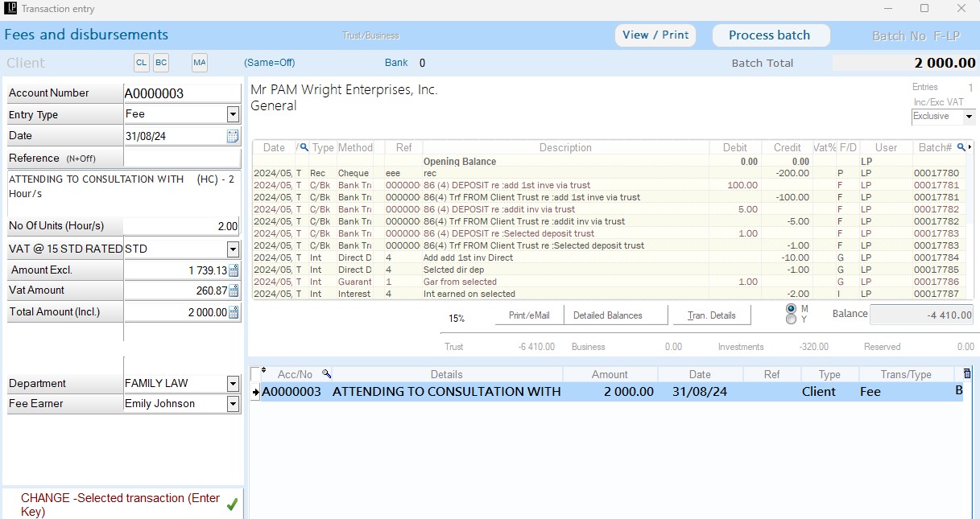Click the MA icon button
Image resolution: width=980 pixels, height=519 pixels.
200,63
